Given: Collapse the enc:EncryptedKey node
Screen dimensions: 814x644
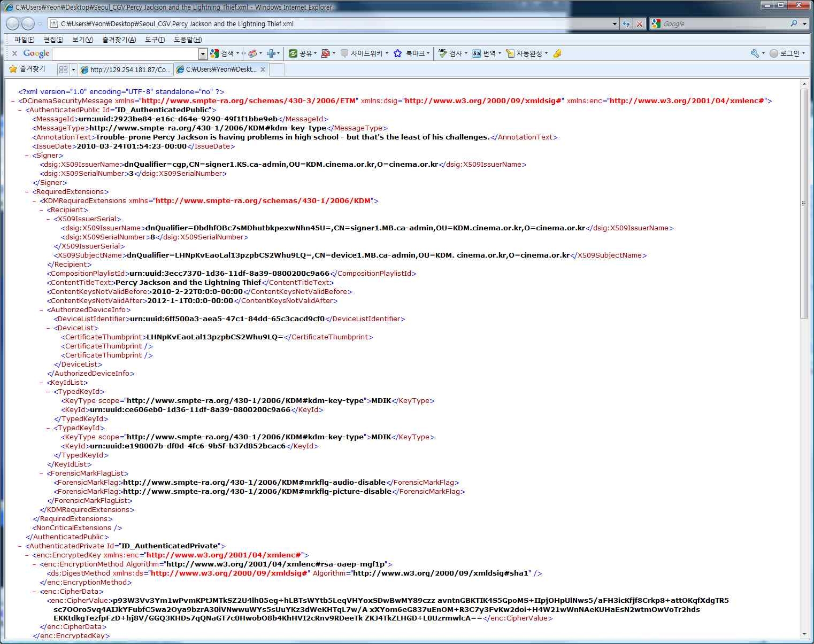Looking at the screenshot, I should [x=27, y=555].
